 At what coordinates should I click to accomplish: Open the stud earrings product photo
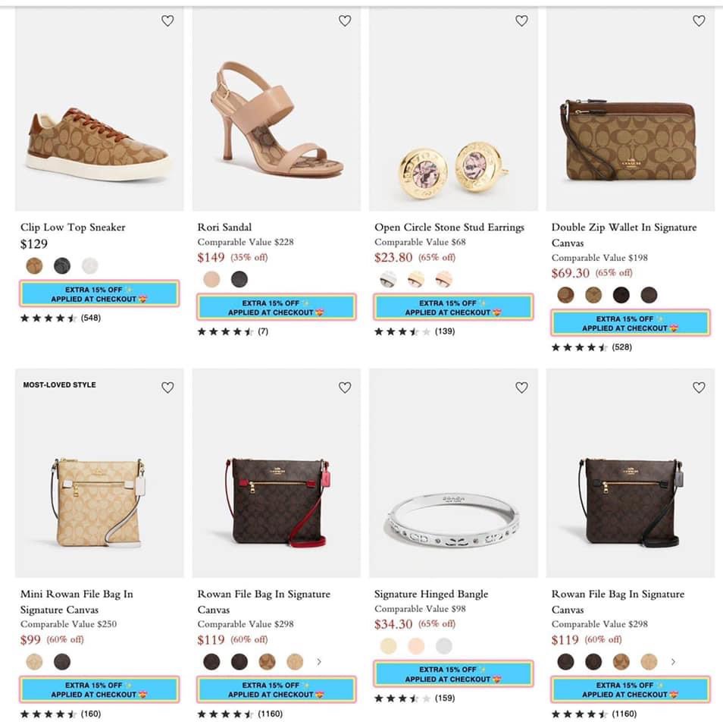tap(453, 110)
